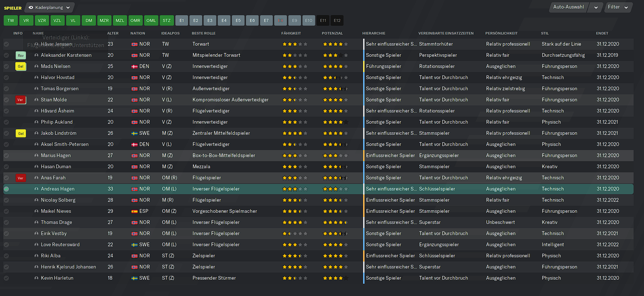Sort by the BESTE ROLLE column header
This screenshot has width=644, height=296.
coord(204,33)
